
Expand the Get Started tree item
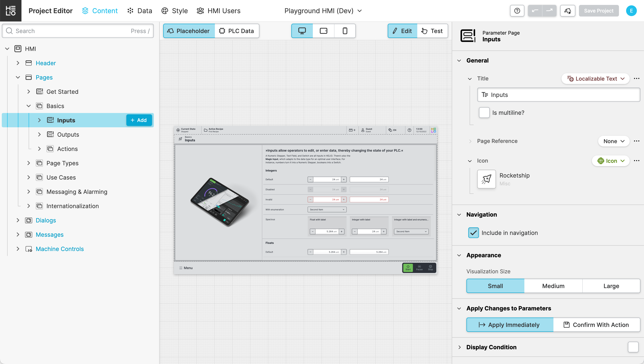point(29,92)
